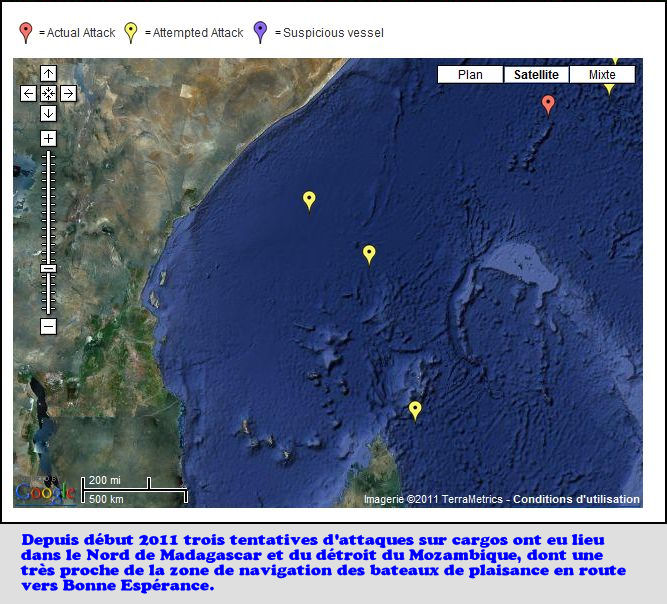Pan the map up with the up arrow
Viewport: 667px width, 604px height.
[48, 74]
